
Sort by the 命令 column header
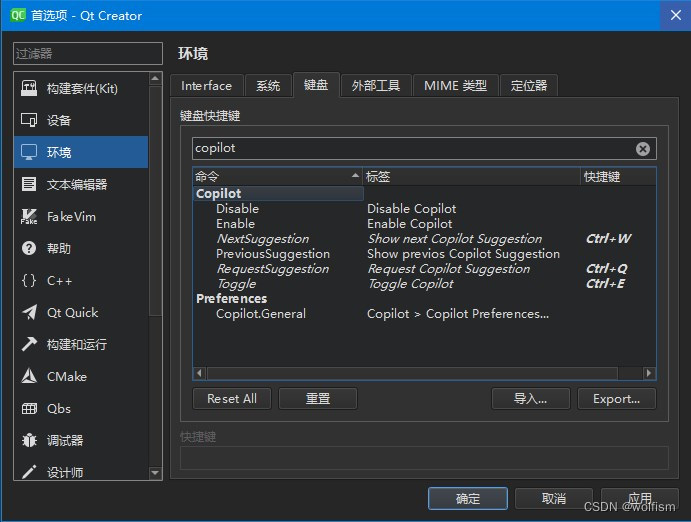pos(278,177)
